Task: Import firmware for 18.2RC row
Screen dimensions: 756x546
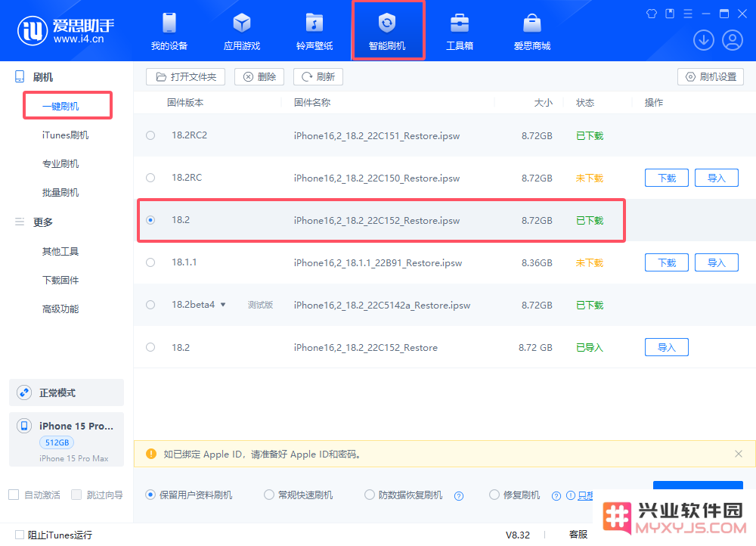Action: (717, 178)
